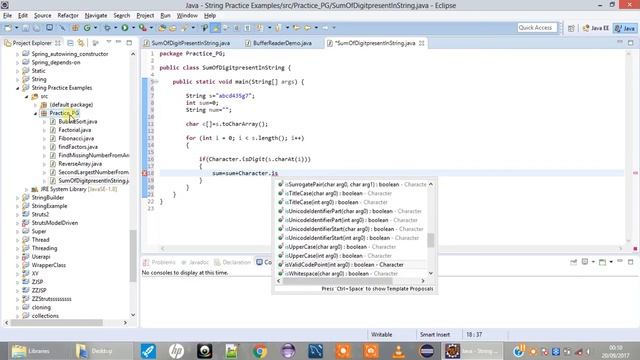Toggle Mark Occurrences highlighter icon
This screenshot has height=360, width=640.
pos(216,28)
